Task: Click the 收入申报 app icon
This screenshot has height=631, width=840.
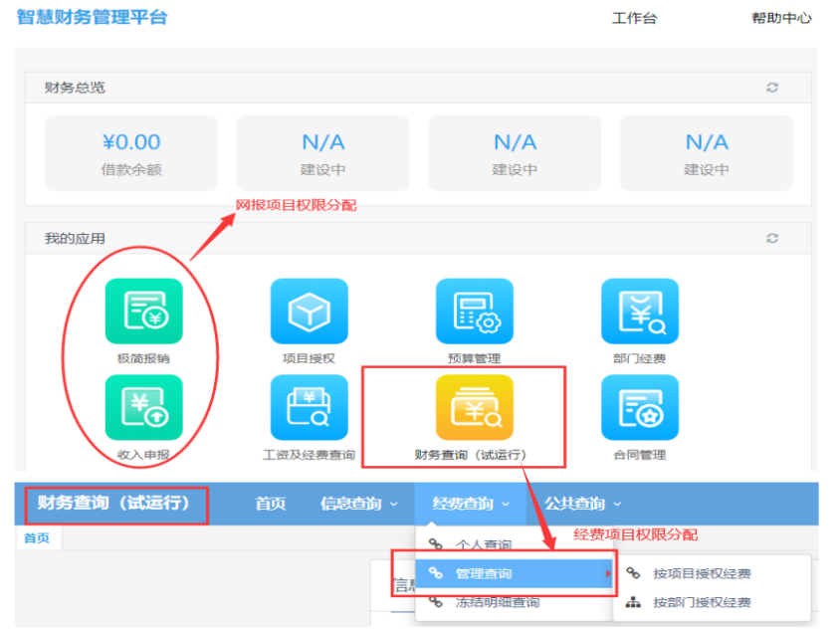Action: pyautogui.click(x=144, y=407)
